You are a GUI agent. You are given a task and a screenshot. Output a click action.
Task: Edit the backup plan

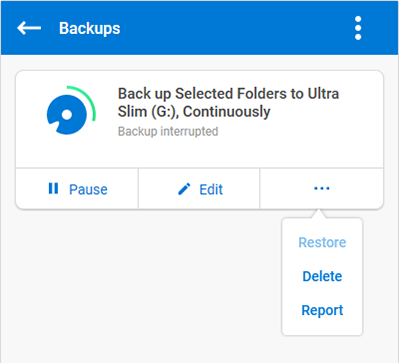[x=199, y=189]
